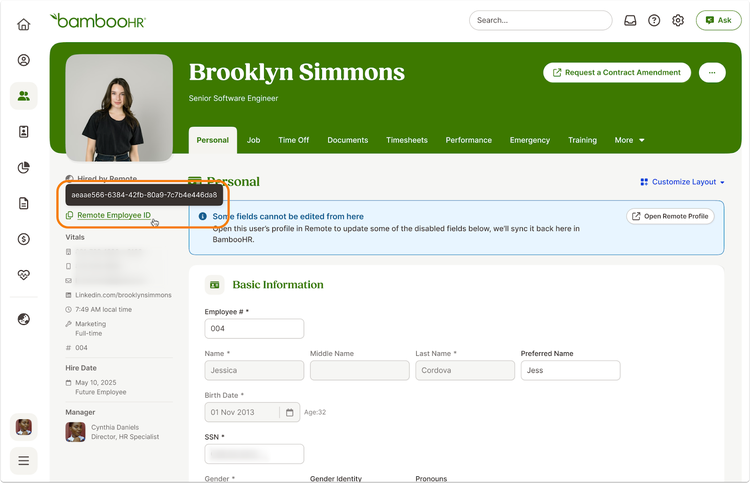Screen dimensions: 750x483
Task: Go to the Home icon in sidebar
Action: 23,24
